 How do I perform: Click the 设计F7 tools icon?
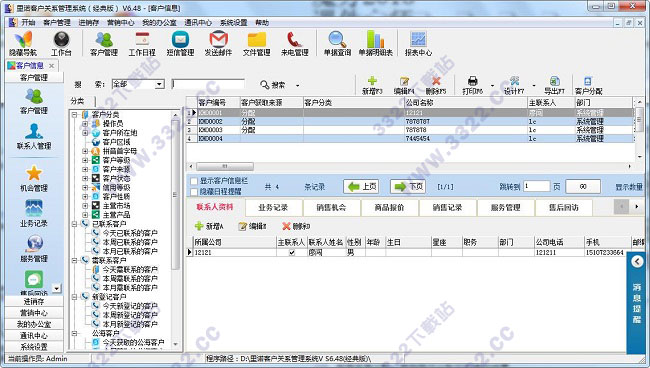click(x=514, y=85)
